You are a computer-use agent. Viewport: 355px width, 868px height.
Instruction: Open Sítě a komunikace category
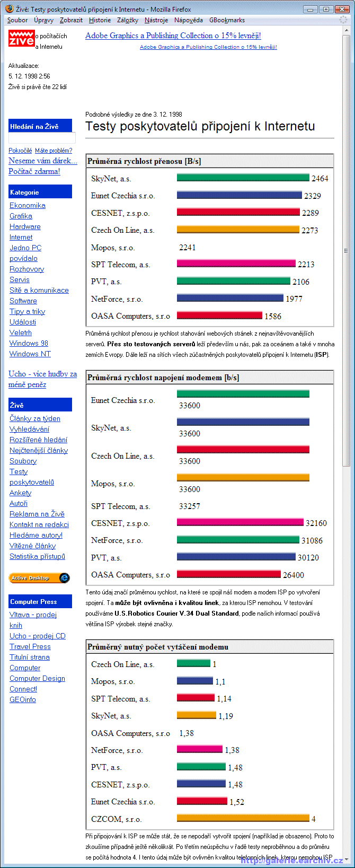pyautogui.click(x=39, y=290)
